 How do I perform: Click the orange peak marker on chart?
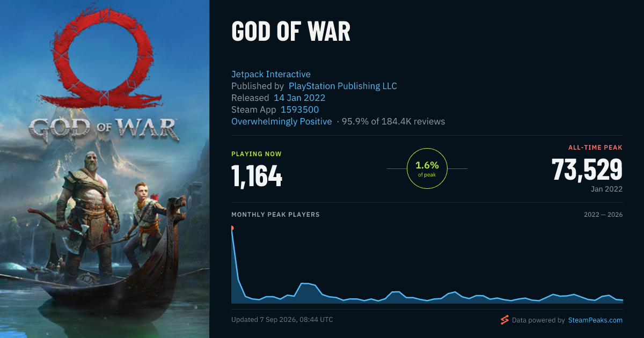pyautogui.click(x=232, y=228)
